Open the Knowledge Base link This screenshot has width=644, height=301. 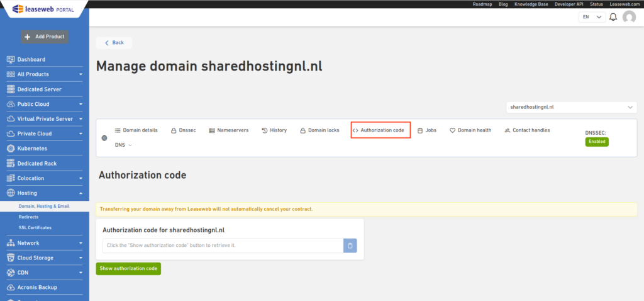531,4
